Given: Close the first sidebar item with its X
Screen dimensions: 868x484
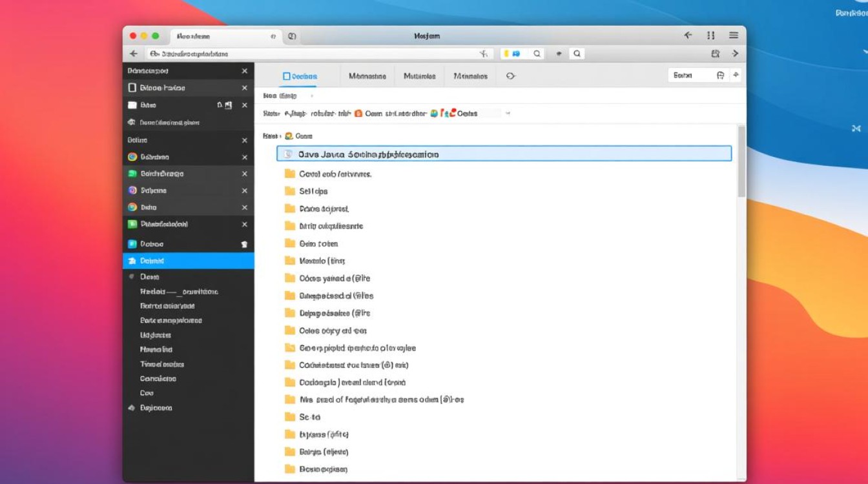Looking at the screenshot, I should pyautogui.click(x=244, y=71).
